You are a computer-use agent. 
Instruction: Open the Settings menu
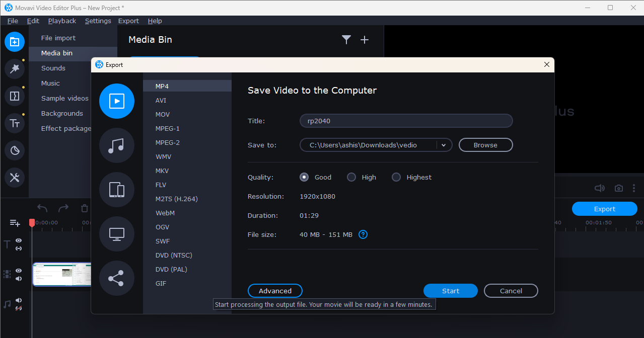click(x=98, y=21)
